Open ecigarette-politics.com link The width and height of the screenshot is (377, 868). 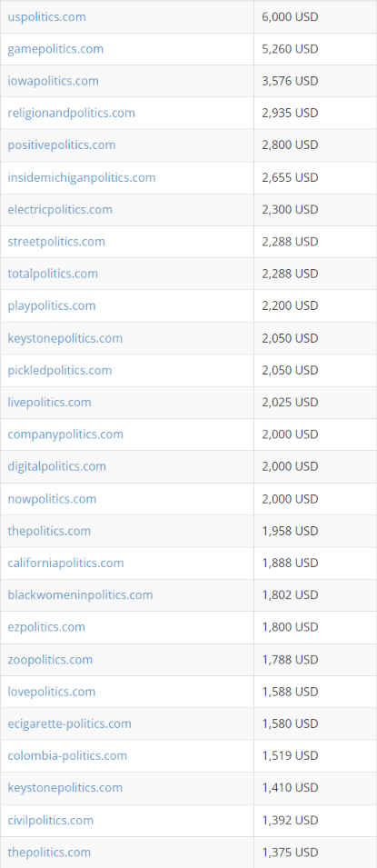point(69,723)
